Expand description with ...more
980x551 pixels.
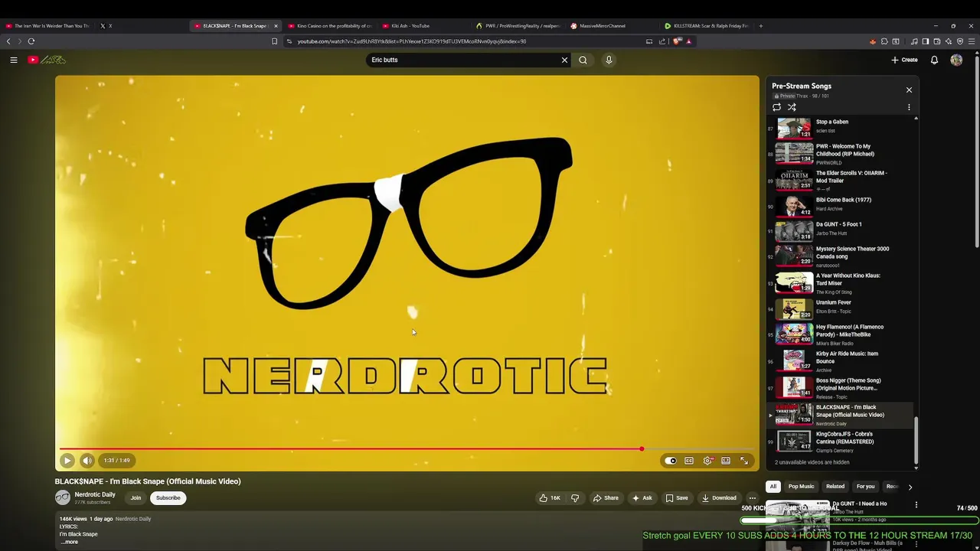click(x=69, y=542)
